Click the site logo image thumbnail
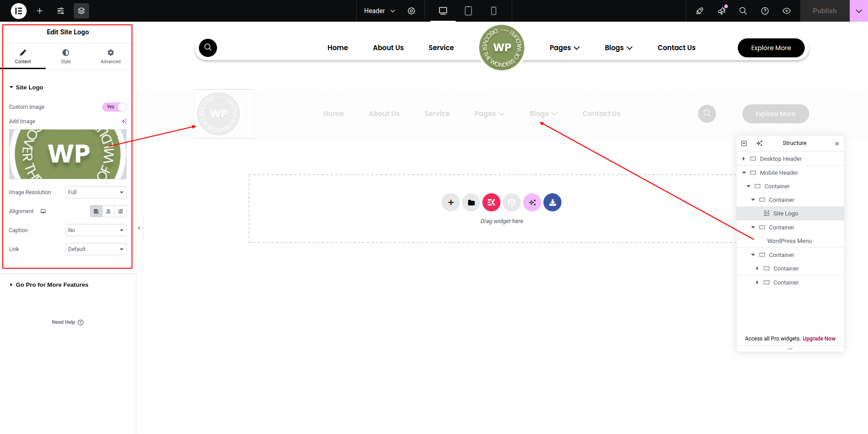Viewport: 868px width, 434px height. coord(68,154)
